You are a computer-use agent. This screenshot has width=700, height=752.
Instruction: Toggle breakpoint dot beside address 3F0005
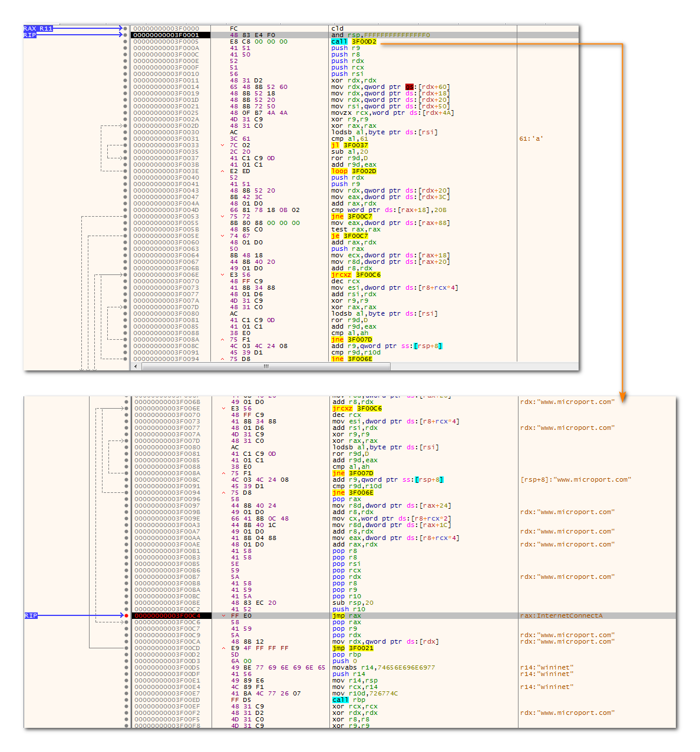point(126,42)
